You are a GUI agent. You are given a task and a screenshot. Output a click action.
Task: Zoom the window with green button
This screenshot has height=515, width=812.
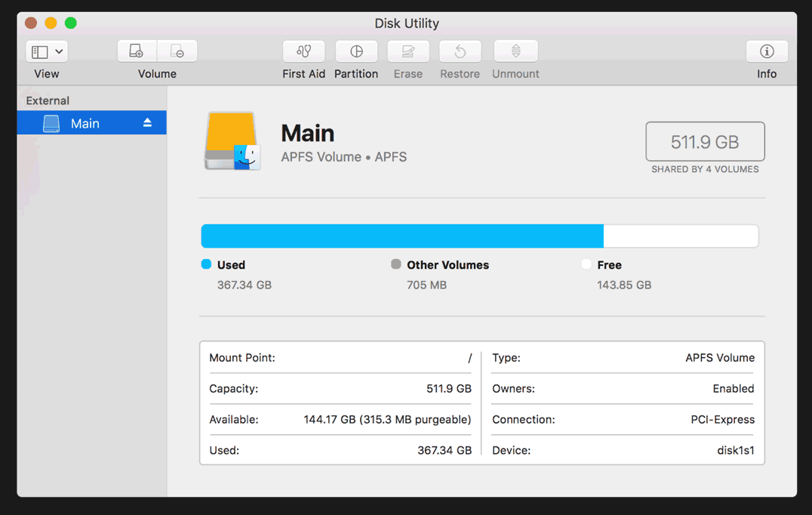(71, 23)
